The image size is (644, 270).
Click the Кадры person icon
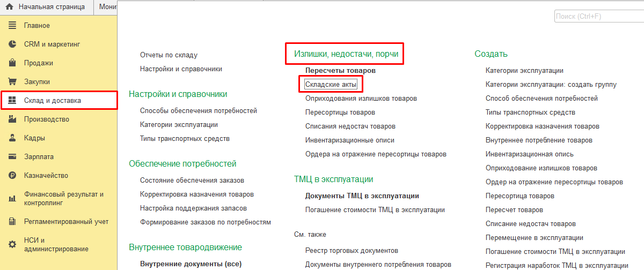12,138
